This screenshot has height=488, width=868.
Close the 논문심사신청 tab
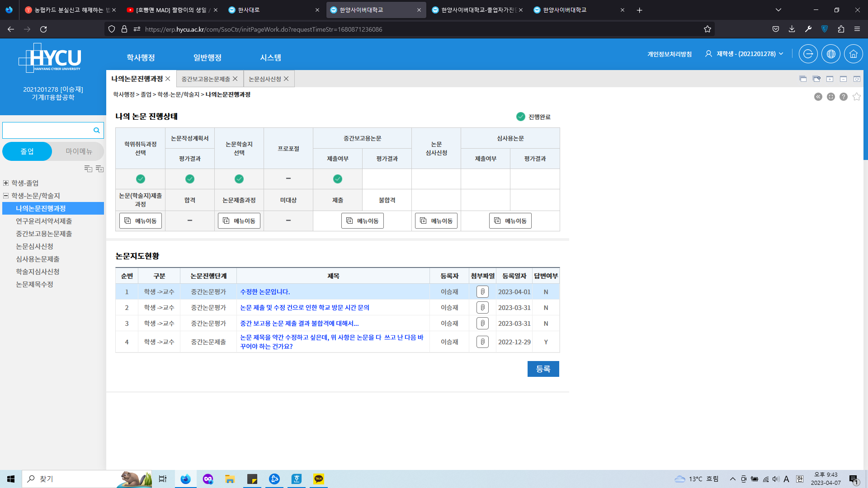(x=286, y=79)
